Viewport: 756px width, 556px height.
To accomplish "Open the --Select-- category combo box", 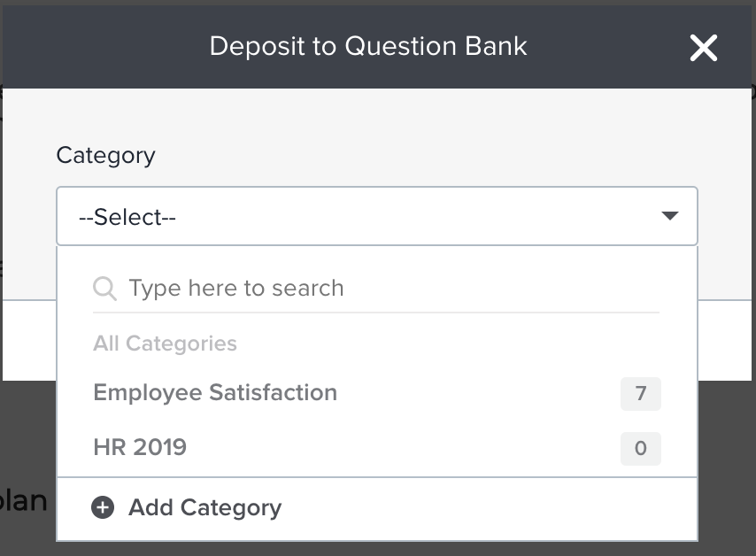I will (354, 216).
